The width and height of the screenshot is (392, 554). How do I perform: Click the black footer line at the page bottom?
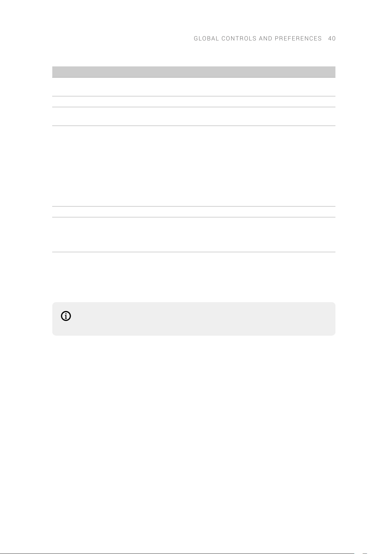tap(177, 554)
